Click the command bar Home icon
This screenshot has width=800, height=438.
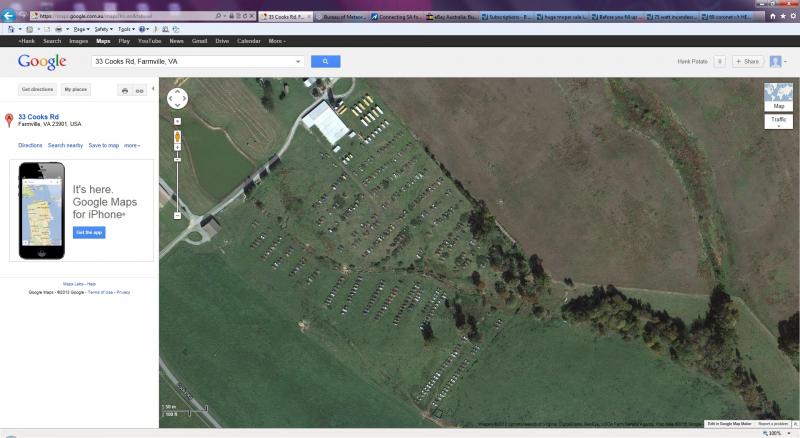pos(11,30)
